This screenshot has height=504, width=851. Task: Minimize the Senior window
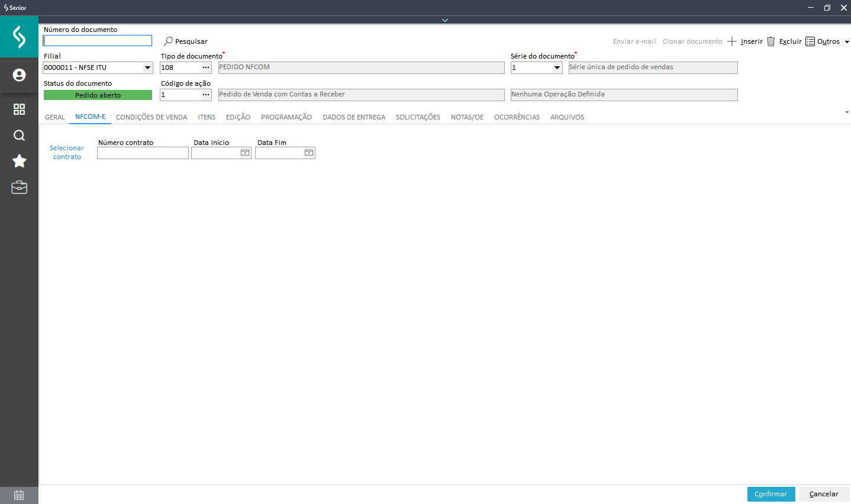[811, 8]
